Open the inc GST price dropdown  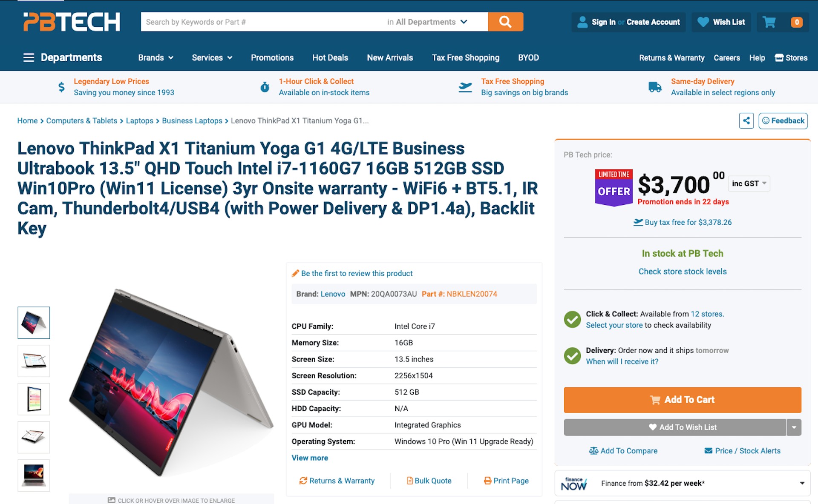[x=749, y=183]
